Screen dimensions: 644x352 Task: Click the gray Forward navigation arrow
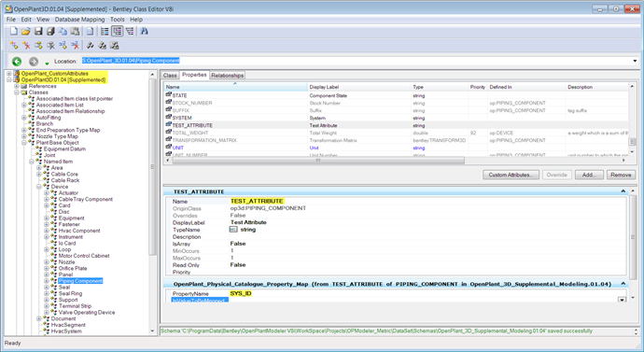pos(34,62)
